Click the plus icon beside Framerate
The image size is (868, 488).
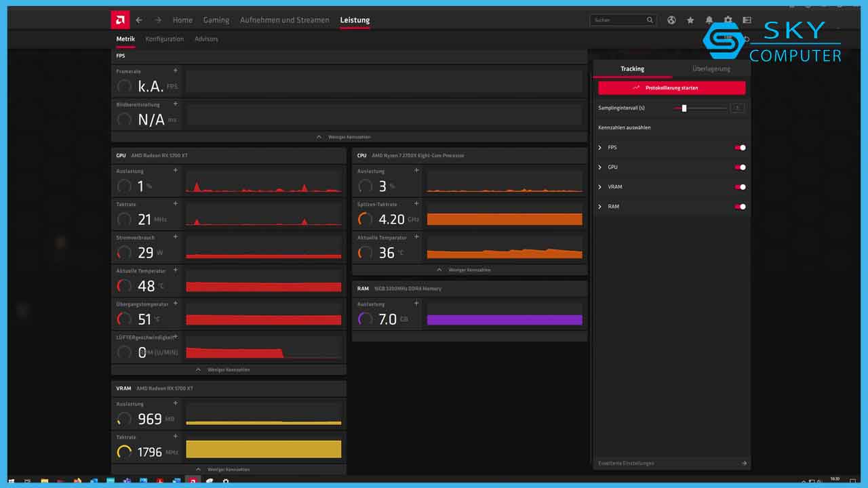tap(176, 70)
